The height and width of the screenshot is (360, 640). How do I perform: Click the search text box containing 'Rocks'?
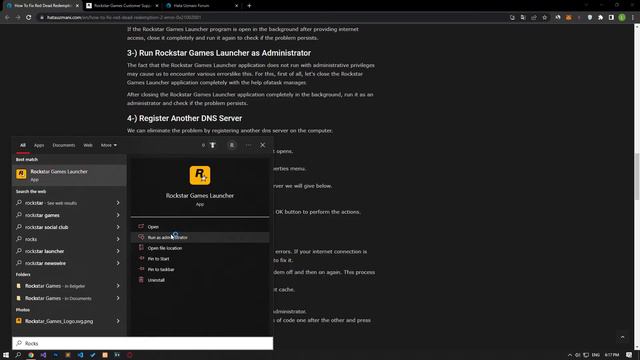[x=142, y=343]
